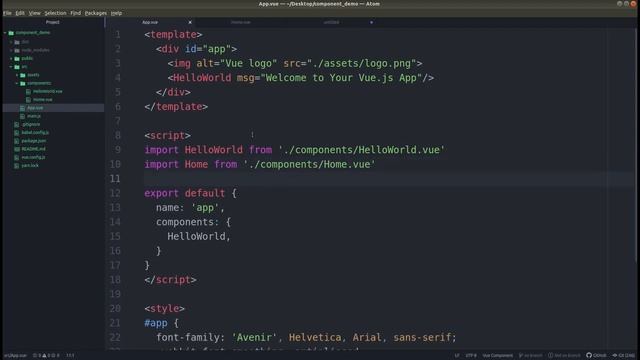Click the git branch status item
This screenshot has width=640, height=360.
pyautogui.click(x=530, y=356)
